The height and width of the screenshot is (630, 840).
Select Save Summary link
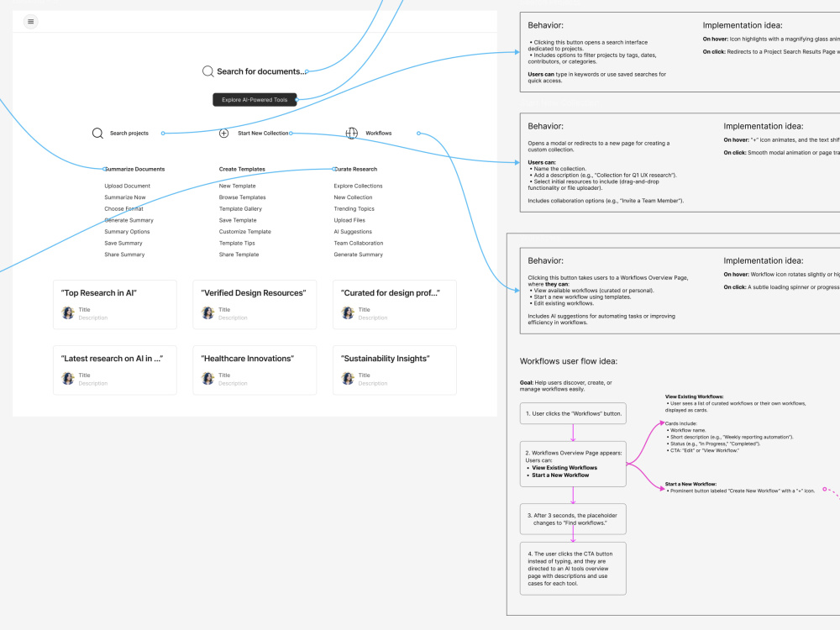pyautogui.click(x=123, y=244)
